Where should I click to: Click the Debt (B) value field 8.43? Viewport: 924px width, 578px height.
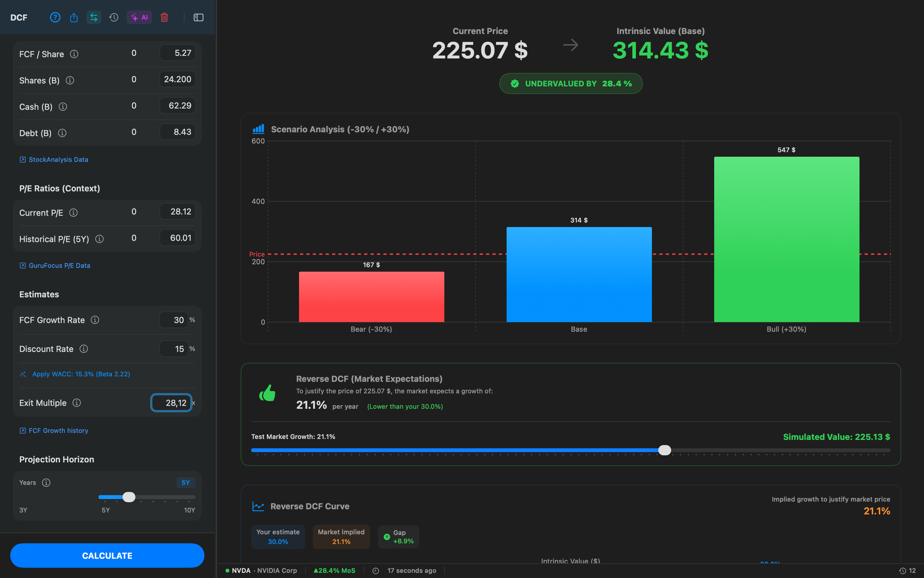pyautogui.click(x=177, y=132)
